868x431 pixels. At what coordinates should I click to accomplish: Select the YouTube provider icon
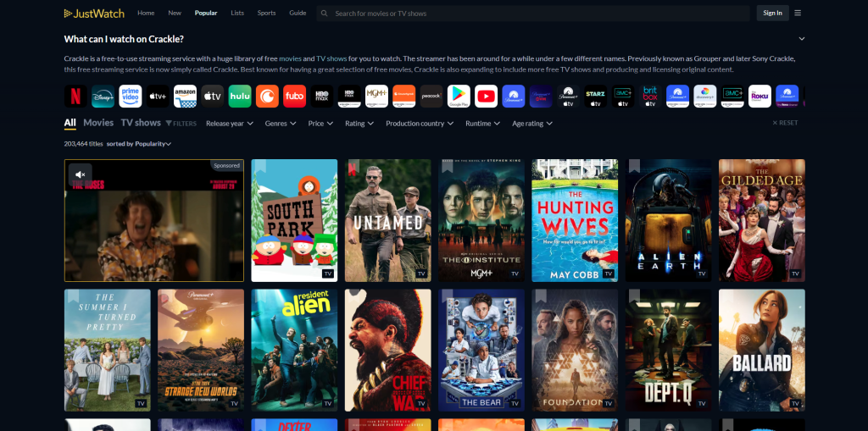click(x=487, y=97)
